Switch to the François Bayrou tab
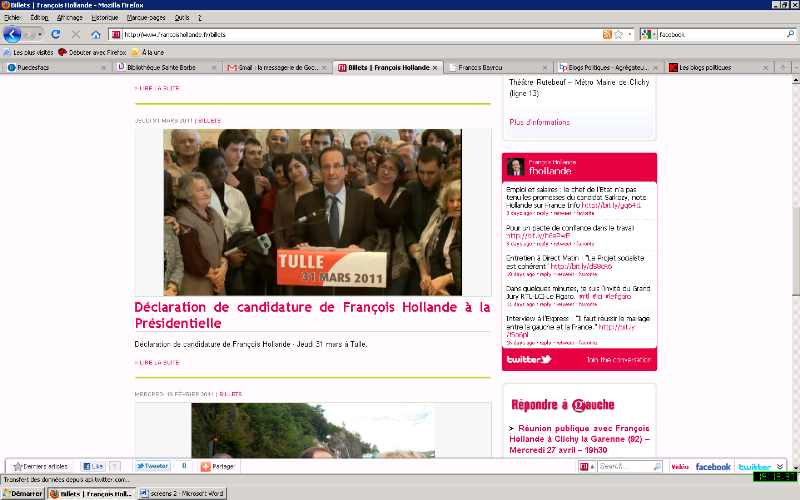The width and height of the screenshot is (800, 500). point(498,67)
